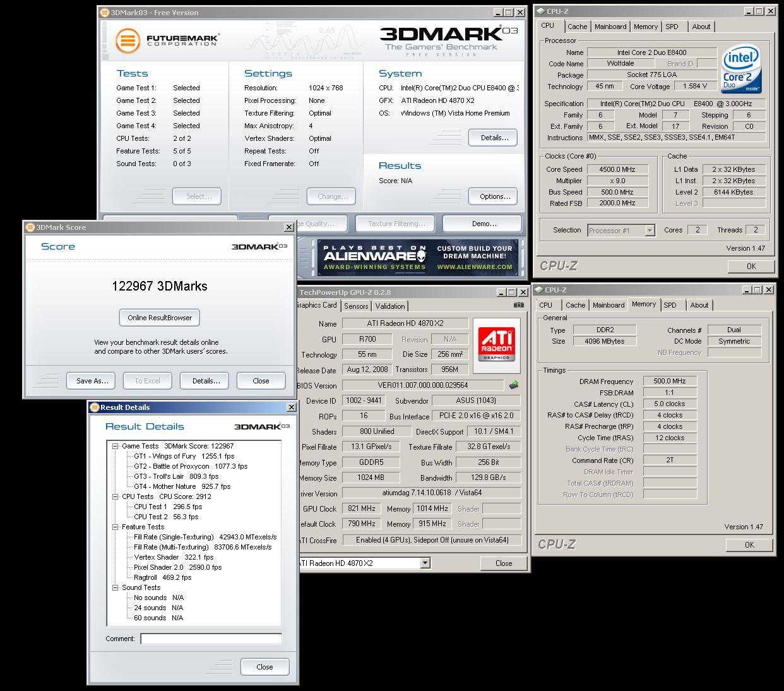Open Validation tab in GPU-Z
Viewport: 784px width, 691px height.
click(x=390, y=306)
